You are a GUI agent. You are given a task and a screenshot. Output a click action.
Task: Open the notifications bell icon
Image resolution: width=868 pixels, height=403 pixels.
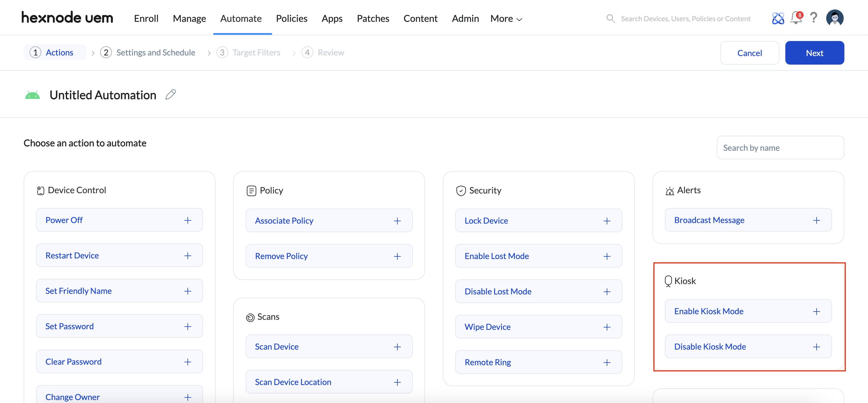[796, 18]
